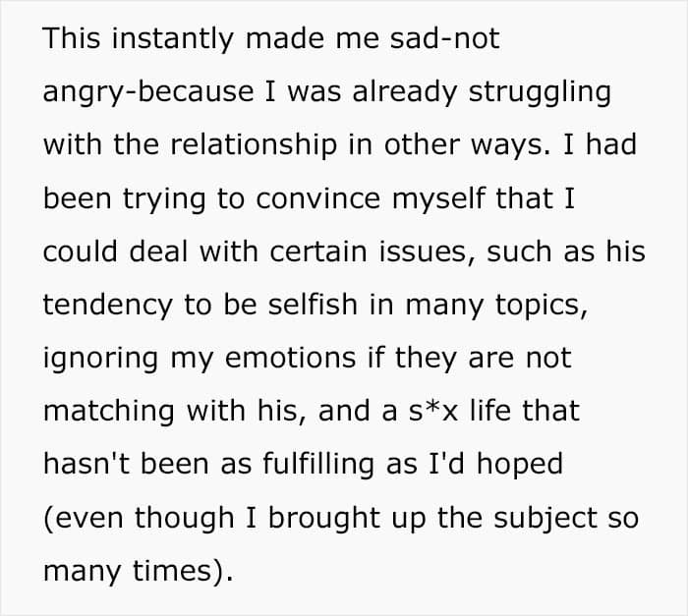Click the word "tendency"

(107, 305)
